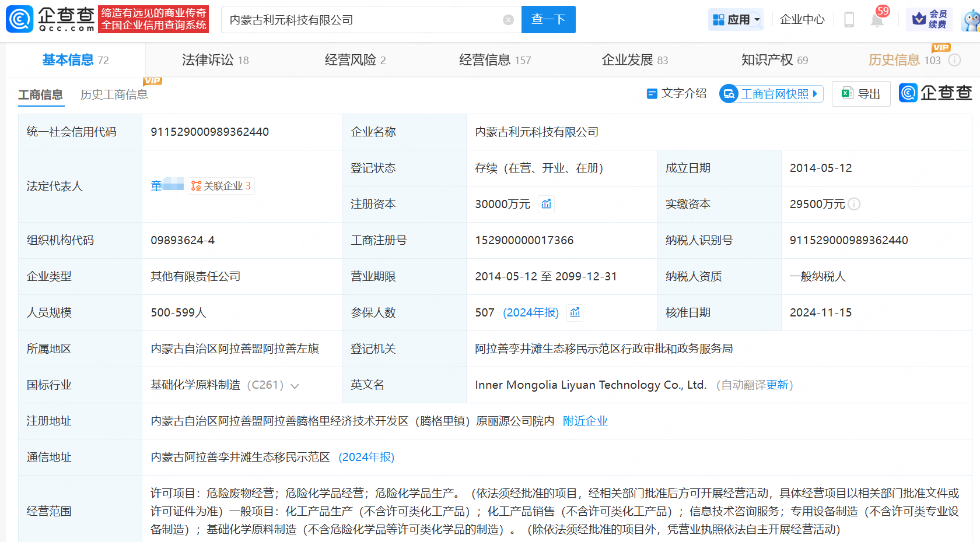This screenshot has height=542, width=980.
Task: Show paid-in capital info tooltip
Action: tap(854, 204)
